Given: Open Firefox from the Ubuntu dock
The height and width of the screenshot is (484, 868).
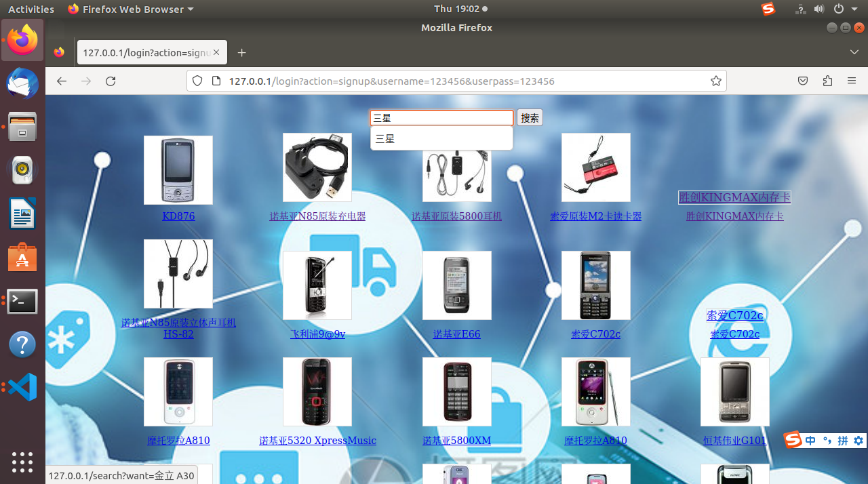Looking at the screenshot, I should click(22, 40).
